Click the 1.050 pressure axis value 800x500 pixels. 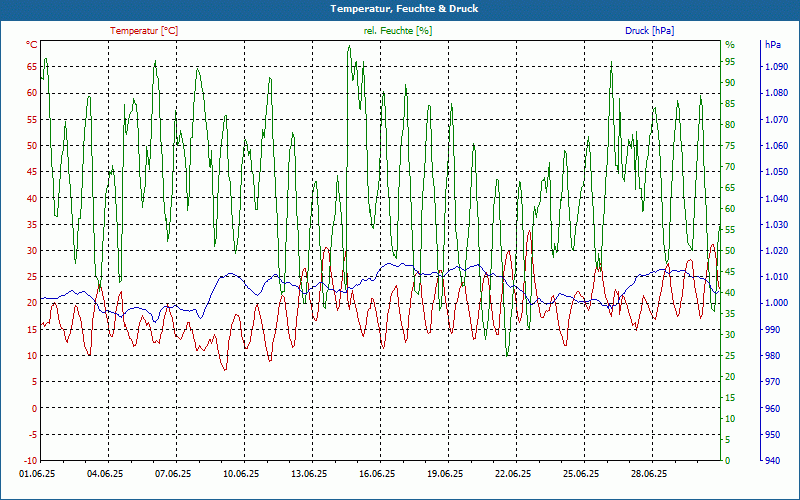point(776,172)
